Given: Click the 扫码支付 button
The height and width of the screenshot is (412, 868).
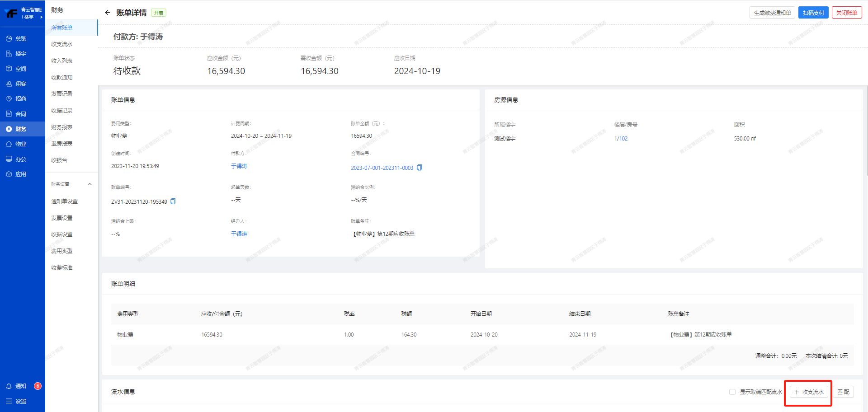Looking at the screenshot, I should click(x=813, y=13).
